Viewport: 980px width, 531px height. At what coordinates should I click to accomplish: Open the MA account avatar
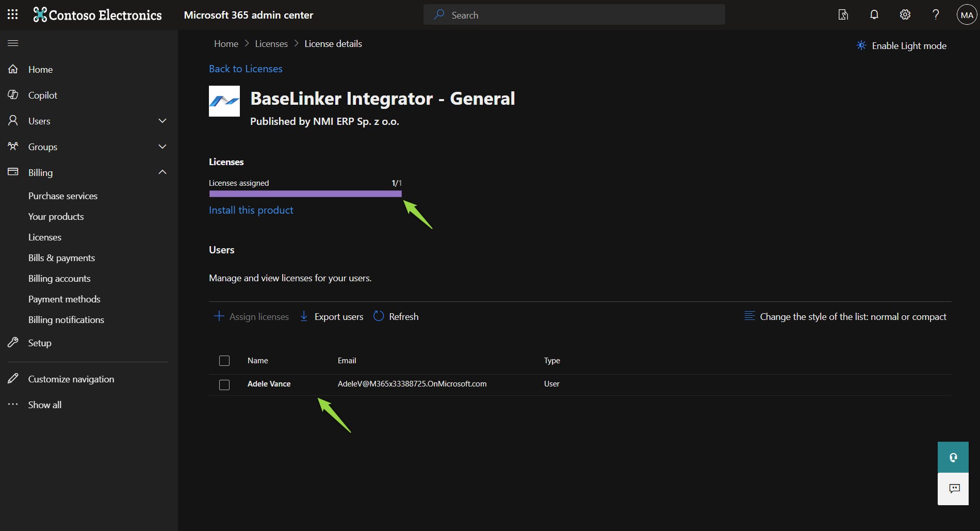(967, 15)
